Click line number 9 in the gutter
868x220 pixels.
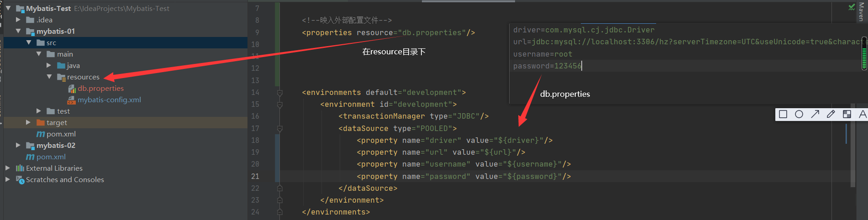pos(257,33)
